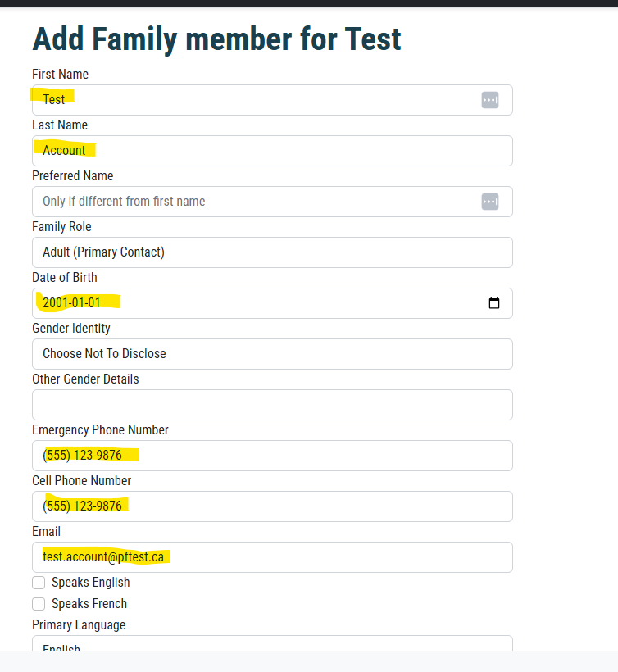Select the year 2001 in Date of Birth
The height and width of the screenshot is (672, 618).
(54, 303)
